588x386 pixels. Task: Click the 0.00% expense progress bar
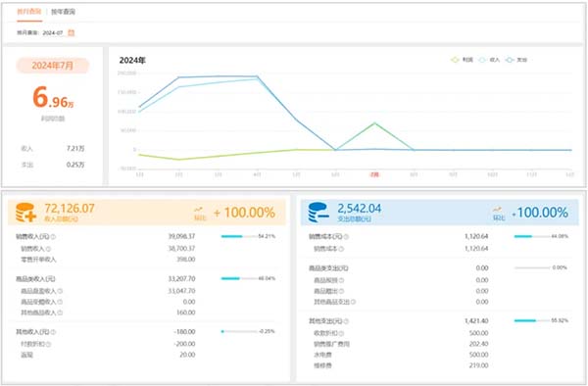tap(532, 268)
